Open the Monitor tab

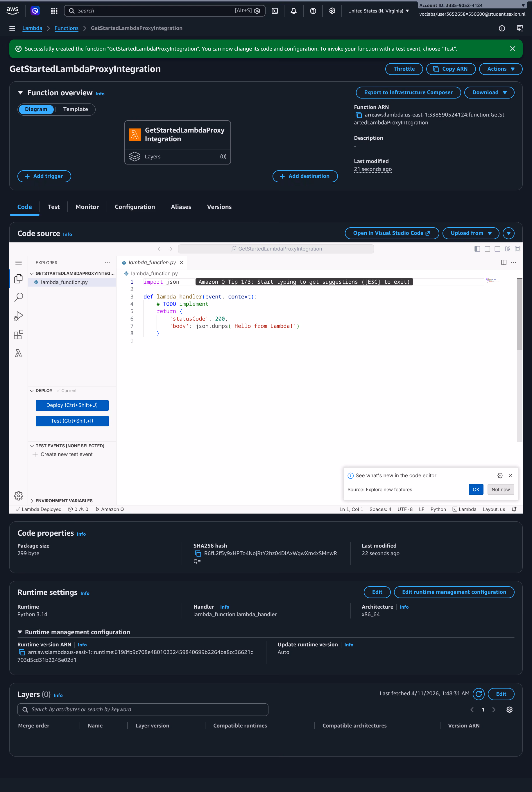click(x=87, y=207)
